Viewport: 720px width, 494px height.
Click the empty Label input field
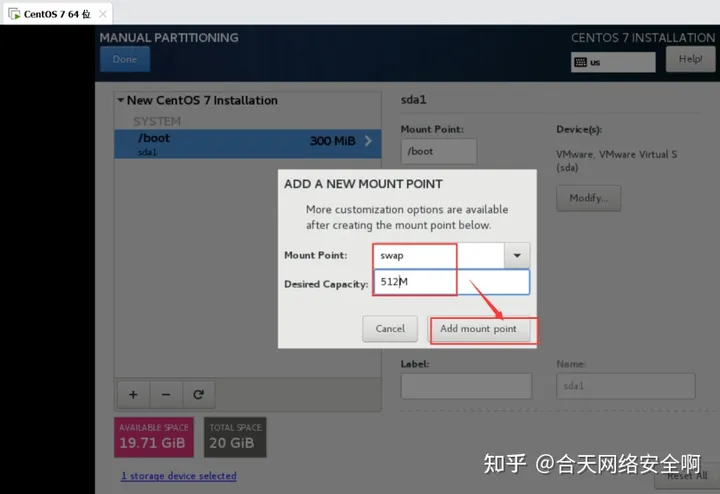click(x=466, y=386)
